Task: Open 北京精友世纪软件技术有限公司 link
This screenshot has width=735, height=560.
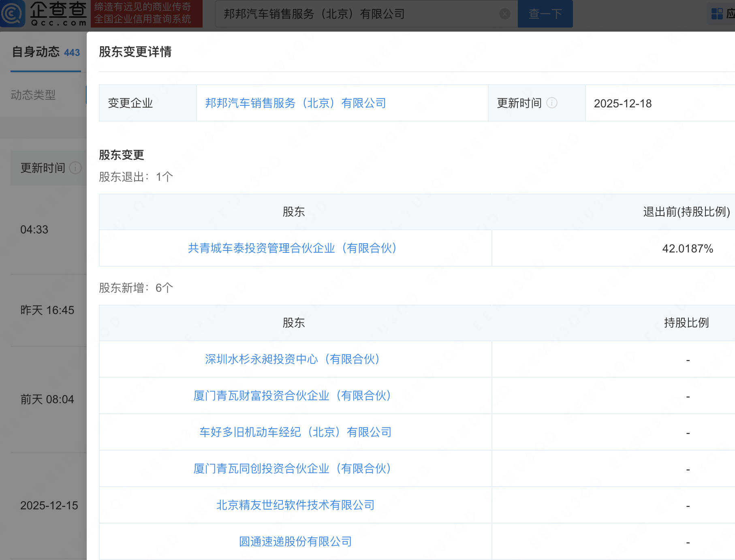Action: [x=295, y=505]
